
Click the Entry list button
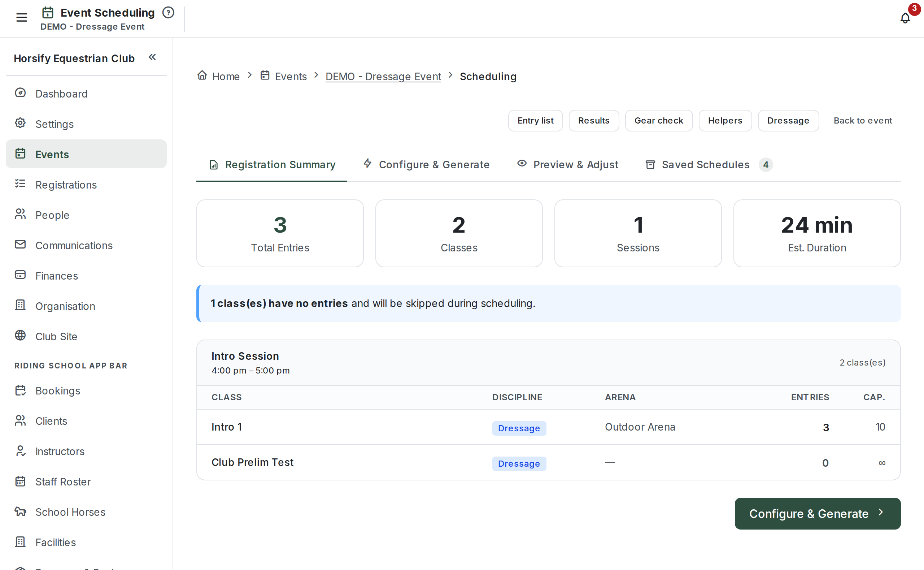[x=535, y=121]
